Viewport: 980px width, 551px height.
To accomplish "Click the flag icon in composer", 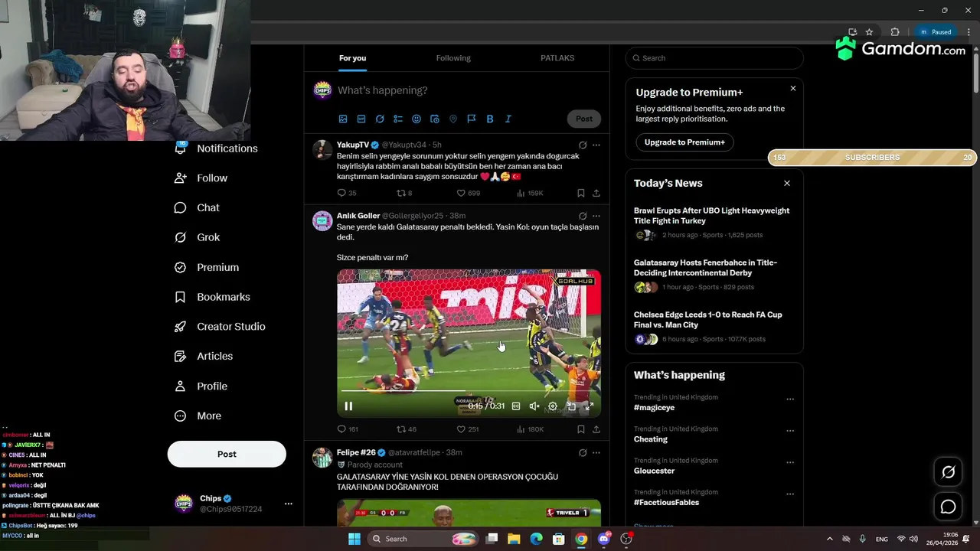I will coord(472,119).
